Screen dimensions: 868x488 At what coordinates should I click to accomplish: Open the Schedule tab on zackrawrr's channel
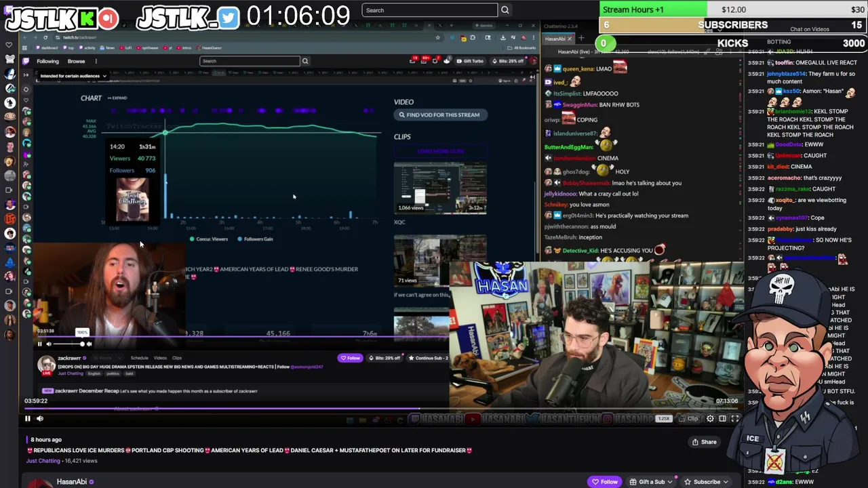click(139, 358)
